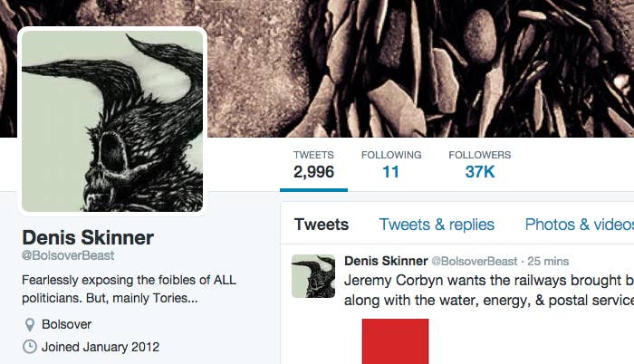Click the Bolsover location text
This screenshot has height=364, width=634.
coord(66,324)
